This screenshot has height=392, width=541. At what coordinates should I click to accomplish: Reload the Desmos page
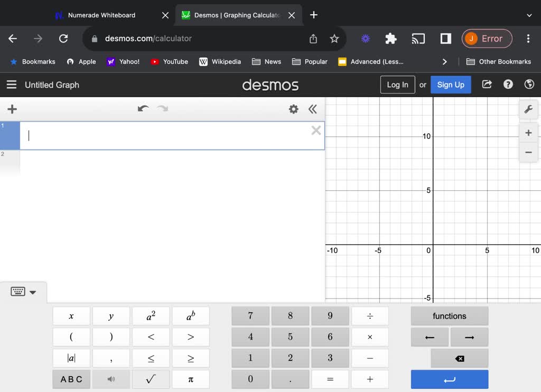click(63, 39)
